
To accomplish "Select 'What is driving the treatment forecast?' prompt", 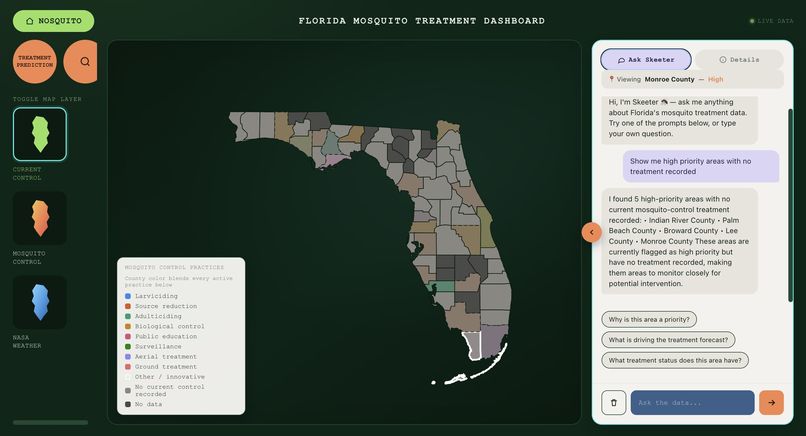I will (668, 340).
